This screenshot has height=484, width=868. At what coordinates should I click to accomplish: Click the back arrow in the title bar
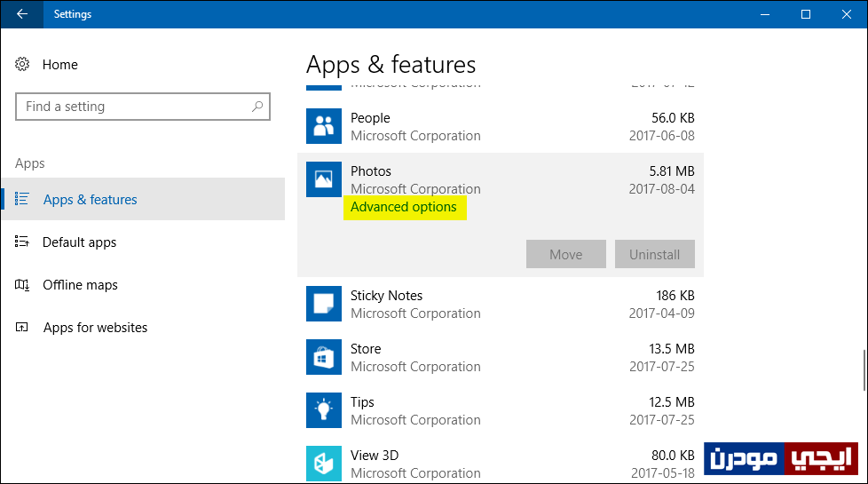pos(21,14)
